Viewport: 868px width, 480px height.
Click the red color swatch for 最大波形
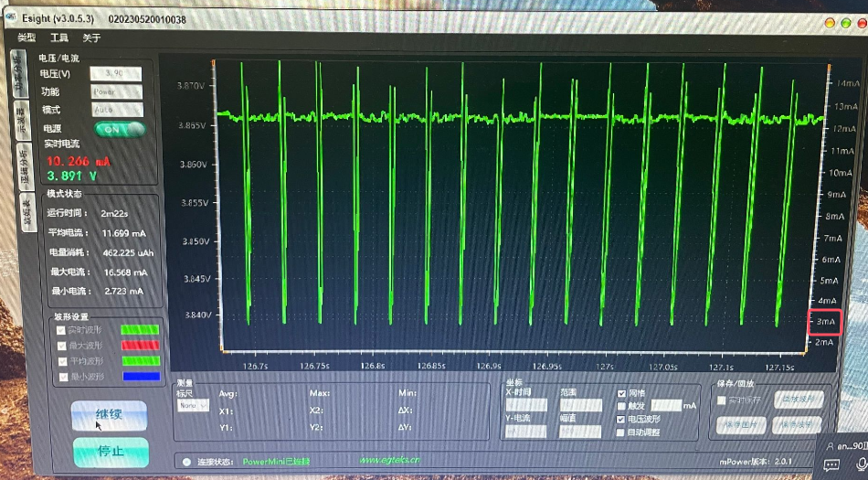pyautogui.click(x=140, y=346)
